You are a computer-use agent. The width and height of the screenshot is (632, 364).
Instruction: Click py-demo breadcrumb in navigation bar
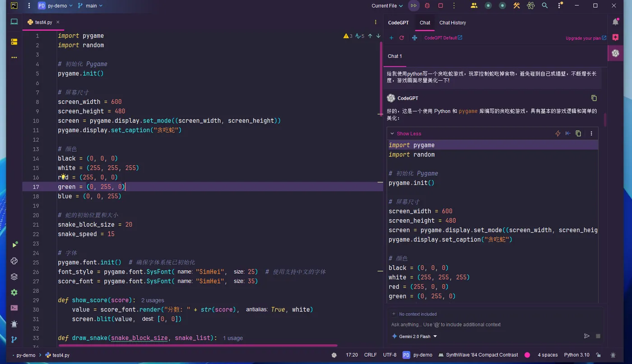[x=25, y=355]
